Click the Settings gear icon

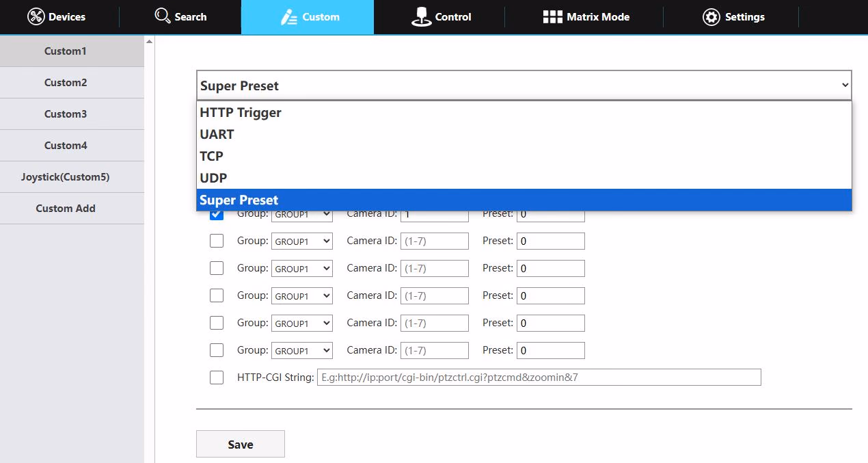tap(711, 17)
